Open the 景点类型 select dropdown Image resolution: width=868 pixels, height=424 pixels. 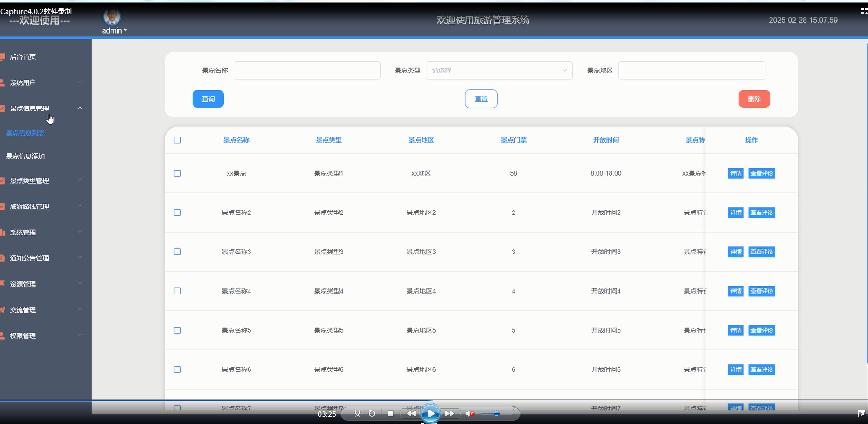click(499, 70)
